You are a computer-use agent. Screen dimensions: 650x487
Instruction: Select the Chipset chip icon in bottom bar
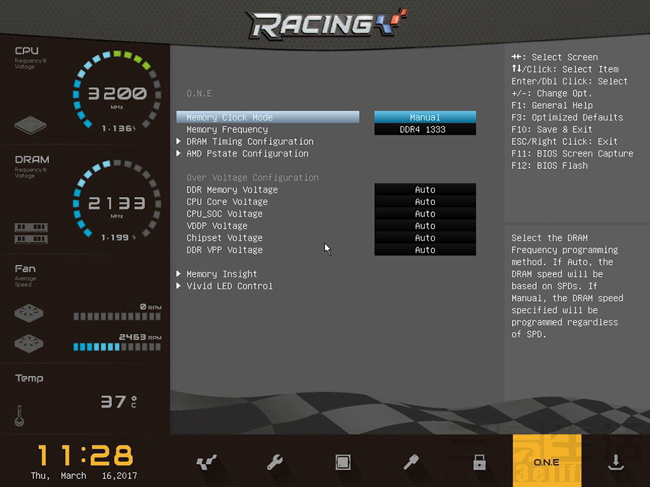342,462
